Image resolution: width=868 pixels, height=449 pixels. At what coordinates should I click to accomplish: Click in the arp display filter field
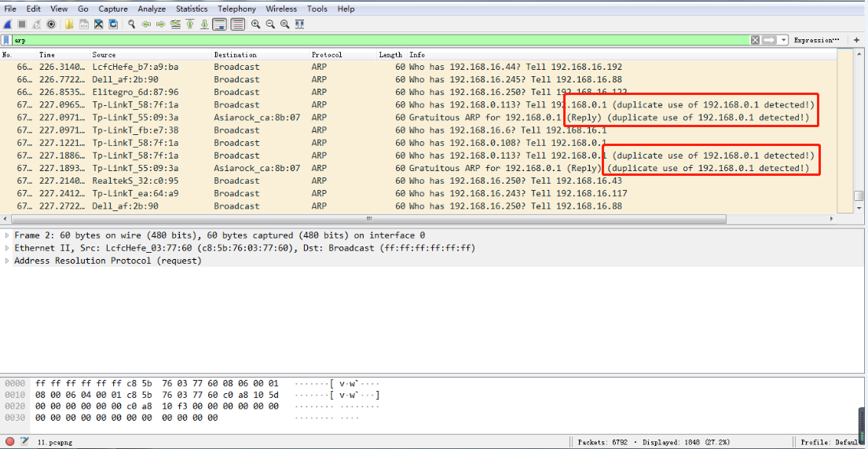pyautogui.click(x=379, y=40)
